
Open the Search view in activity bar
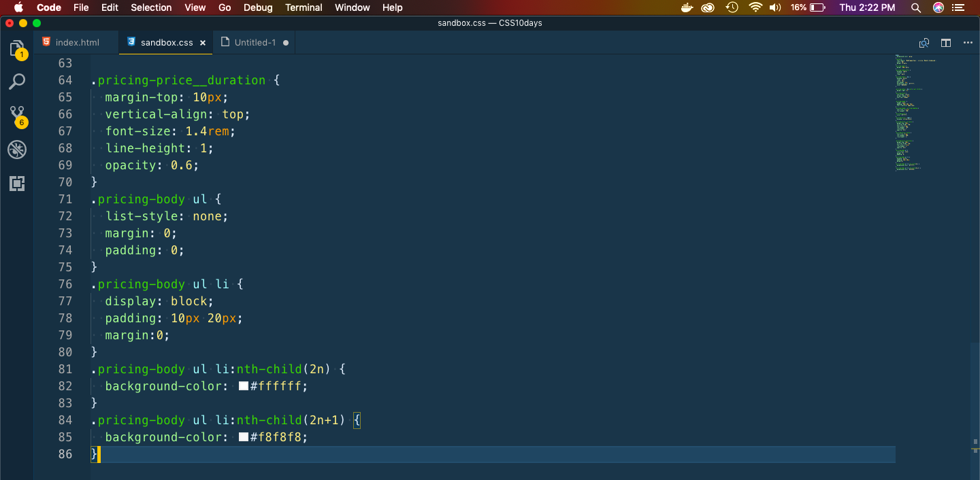pyautogui.click(x=17, y=82)
